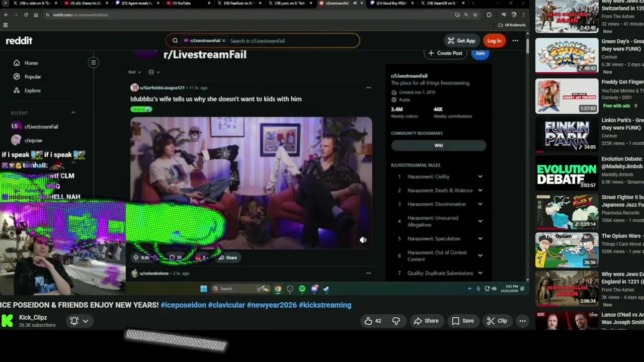Viewport: 644px width, 362px height.
Task: Open options for the idubbbz post
Action: [x=368, y=87]
